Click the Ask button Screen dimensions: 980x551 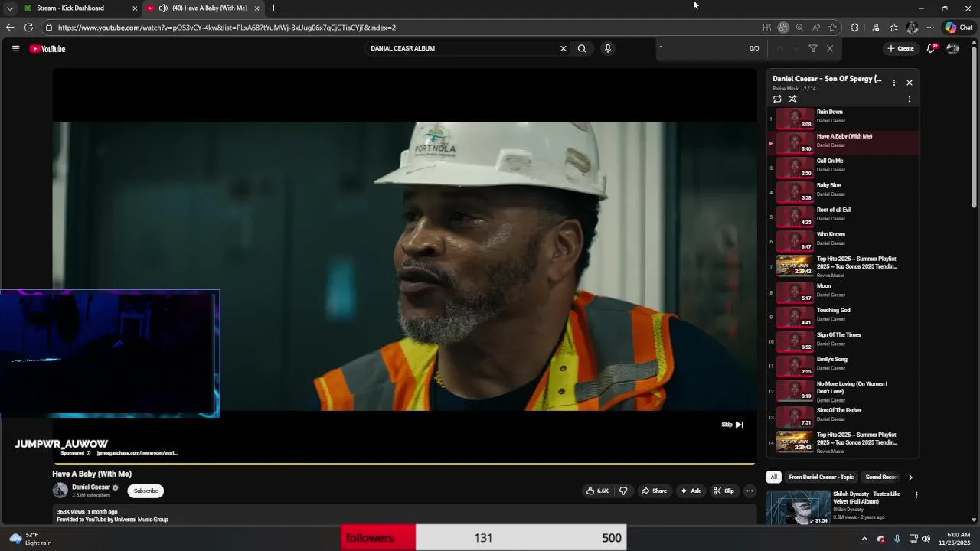point(690,491)
